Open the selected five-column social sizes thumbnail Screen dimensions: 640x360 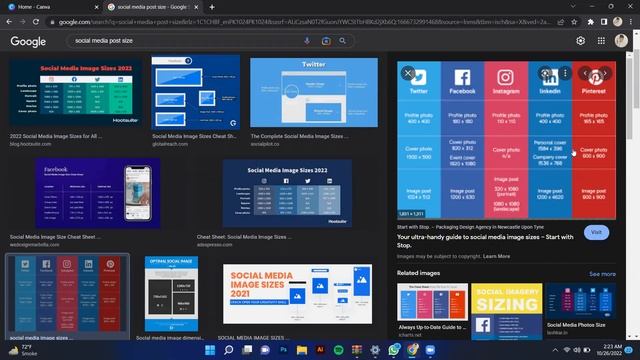(x=67, y=293)
